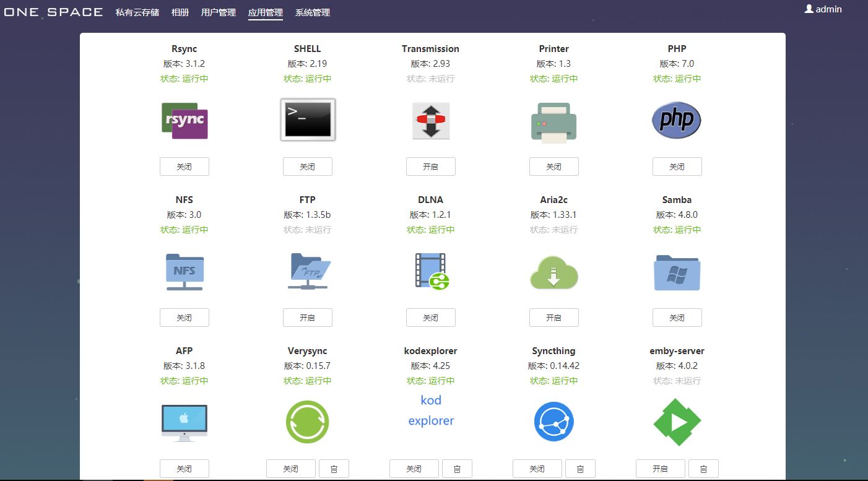Click the SHELL terminal icon
The width and height of the screenshot is (868, 481).
pyautogui.click(x=308, y=119)
